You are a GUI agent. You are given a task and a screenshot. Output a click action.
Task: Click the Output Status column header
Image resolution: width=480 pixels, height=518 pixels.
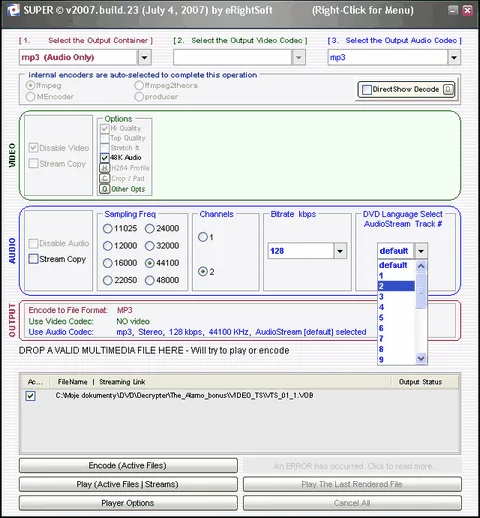click(x=425, y=382)
